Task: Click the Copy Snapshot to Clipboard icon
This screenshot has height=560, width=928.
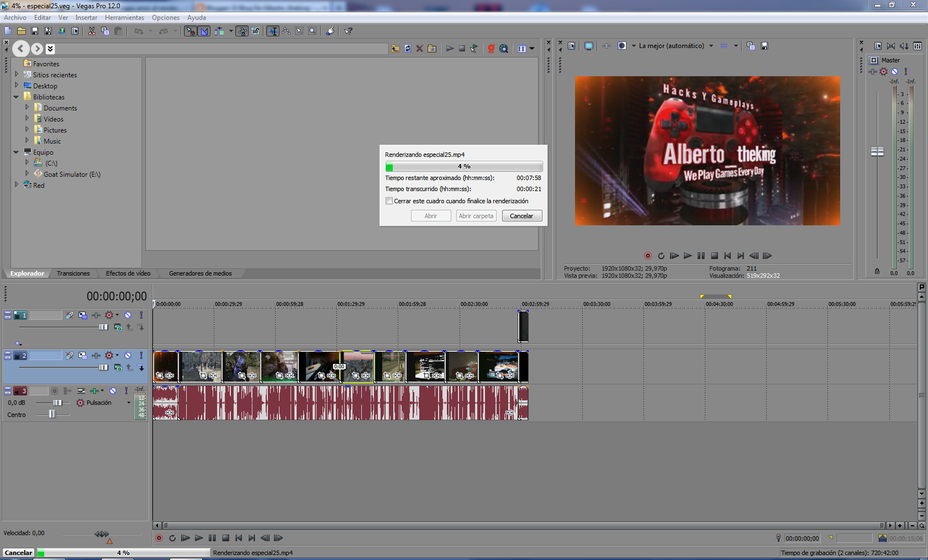Action: pyautogui.click(x=751, y=46)
